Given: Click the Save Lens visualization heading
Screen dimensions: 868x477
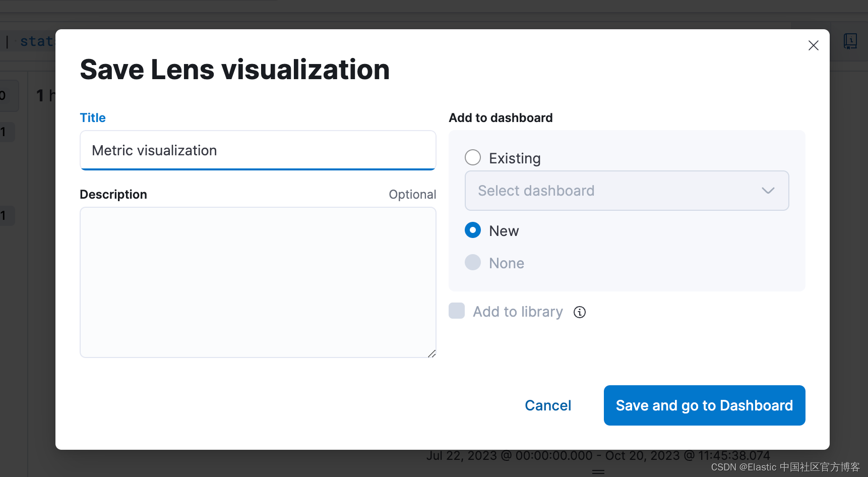Looking at the screenshot, I should (x=235, y=70).
